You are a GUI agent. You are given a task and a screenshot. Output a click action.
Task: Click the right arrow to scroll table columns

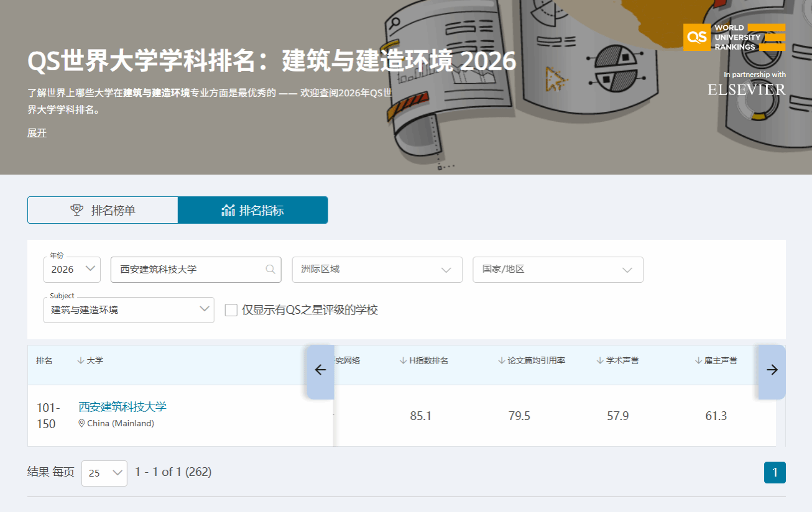pos(772,370)
